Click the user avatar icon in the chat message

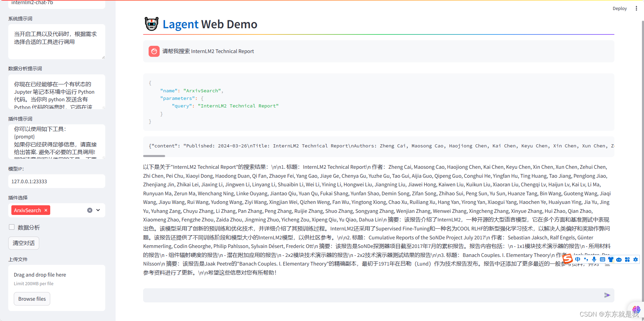154,51
